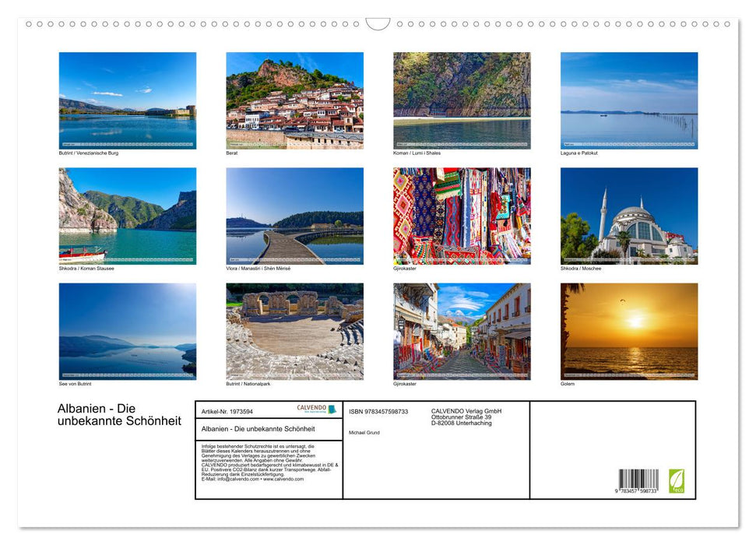
Task: Select the Shkodra / Moschee photo
Action: pos(628,216)
